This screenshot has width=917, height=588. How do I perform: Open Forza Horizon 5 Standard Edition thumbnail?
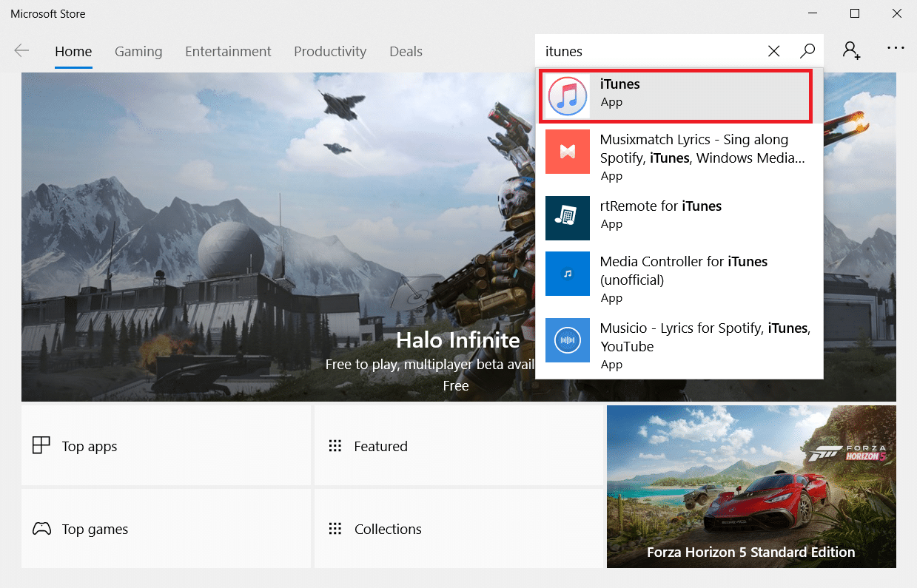click(x=750, y=486)
